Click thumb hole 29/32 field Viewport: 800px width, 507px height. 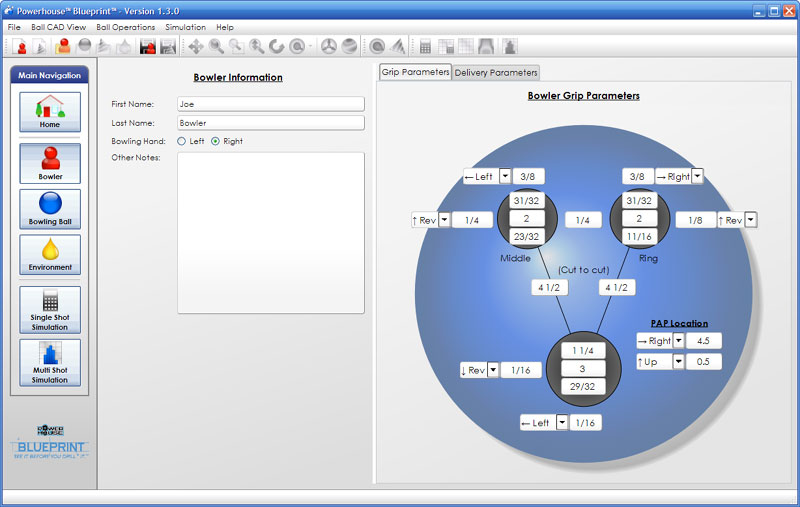point(583,386)
